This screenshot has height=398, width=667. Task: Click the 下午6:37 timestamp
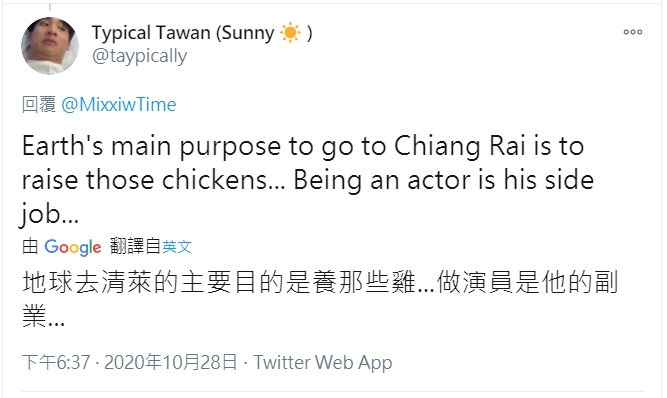[x=56, y=363]
